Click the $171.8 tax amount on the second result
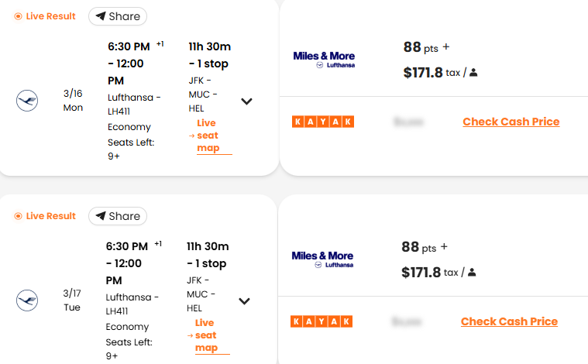 [x=421, y=273]
